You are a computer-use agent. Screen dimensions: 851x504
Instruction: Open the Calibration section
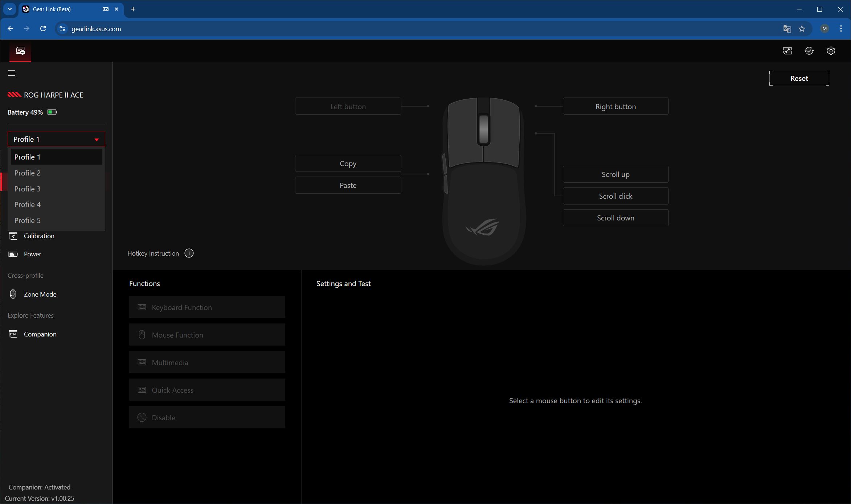coord(39,236)
